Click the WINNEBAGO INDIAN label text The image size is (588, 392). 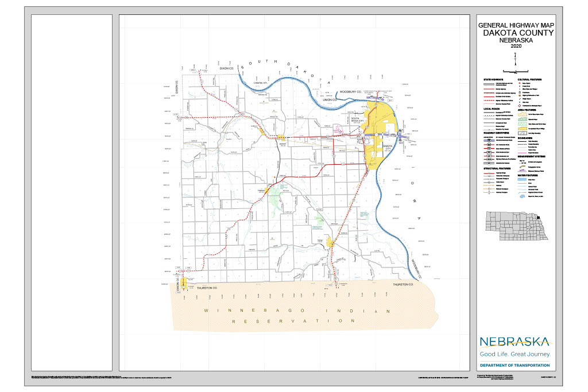click(297, 311)
